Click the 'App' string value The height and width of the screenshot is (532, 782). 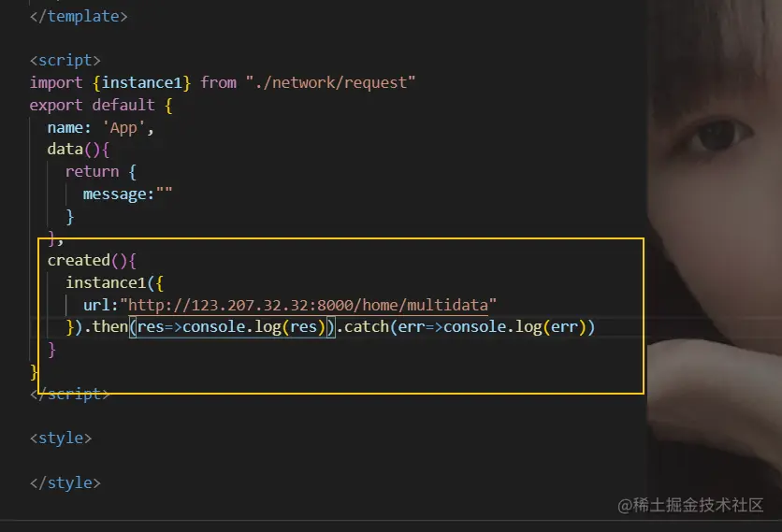[x=123, y=128]
